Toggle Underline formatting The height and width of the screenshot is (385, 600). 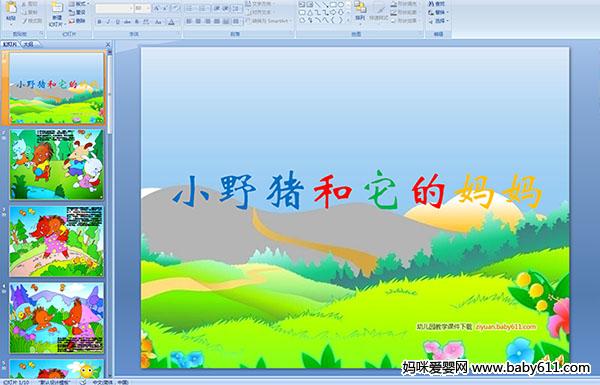pyautogui.click(x=117, y=22)
